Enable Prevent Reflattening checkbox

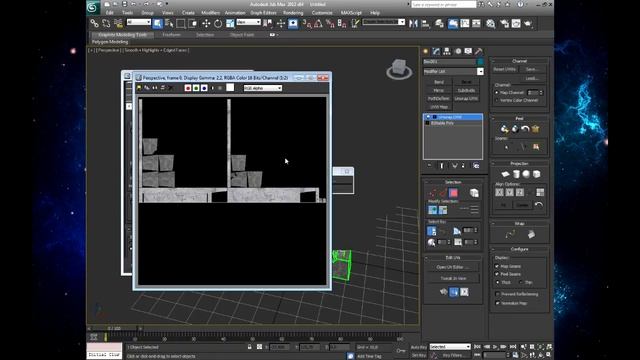497,294
